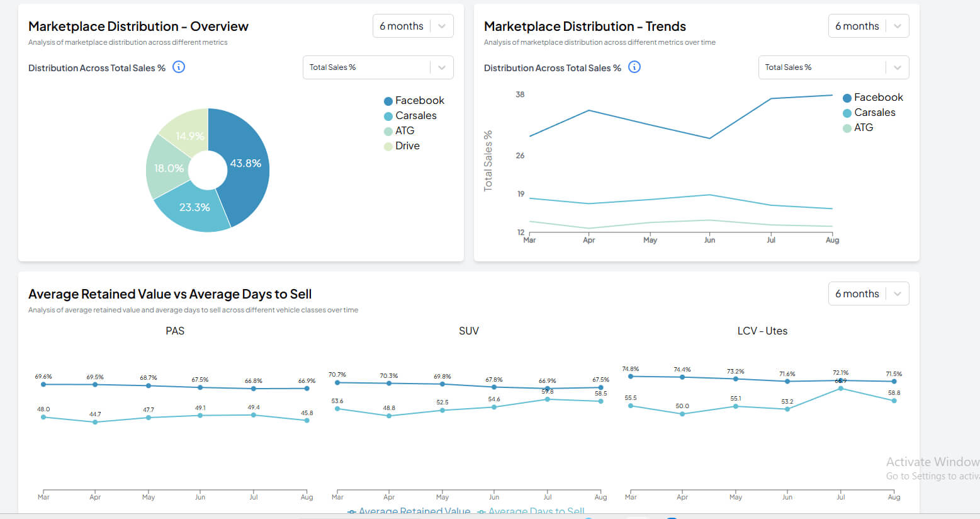Click info icon beside Trends Distribution Across Total Sales %
The image size is (980, 519).
tap(634, 67)
